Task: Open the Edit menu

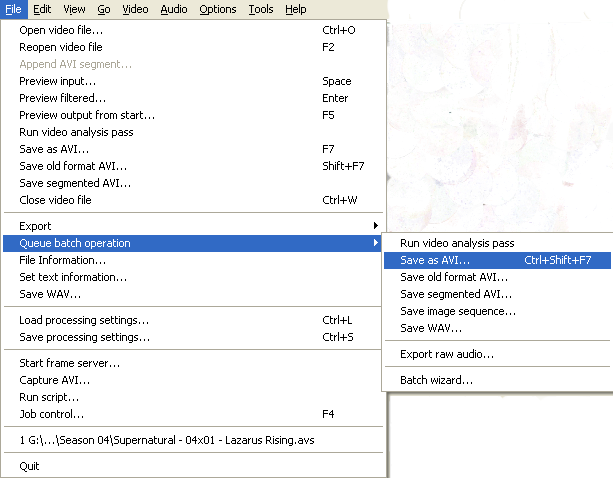Action: pos(42,9)
